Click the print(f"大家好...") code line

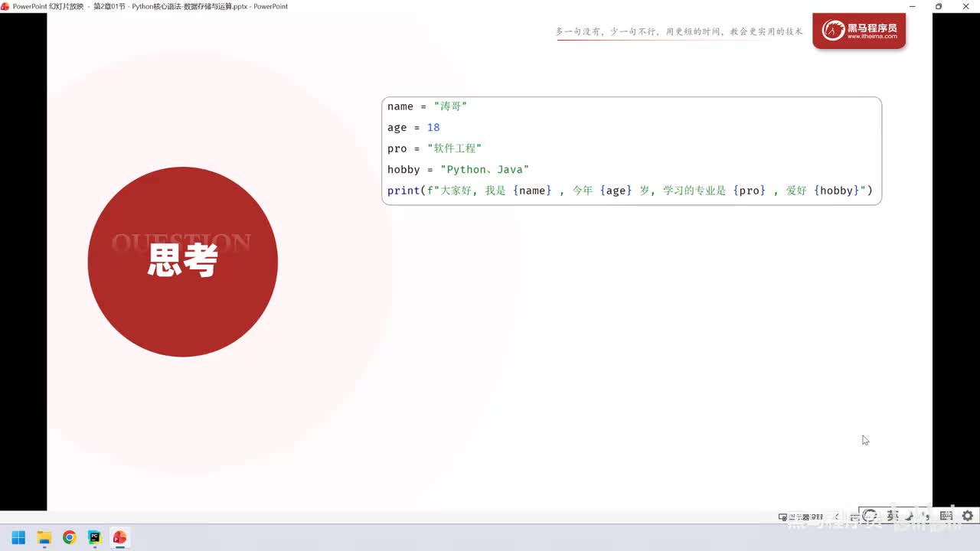[630, 191]
